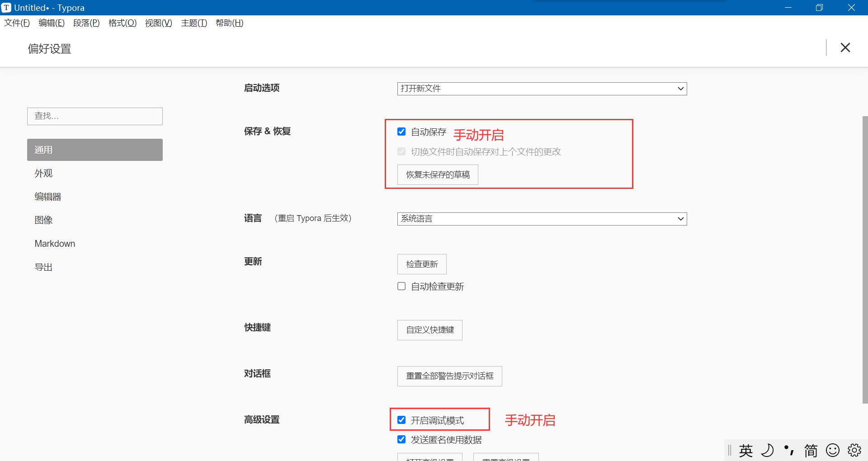Image resolution: width=868 pixels, height=461 pixels.
Task: Close the preferences panel with X icon
Action: pos(845,47)
